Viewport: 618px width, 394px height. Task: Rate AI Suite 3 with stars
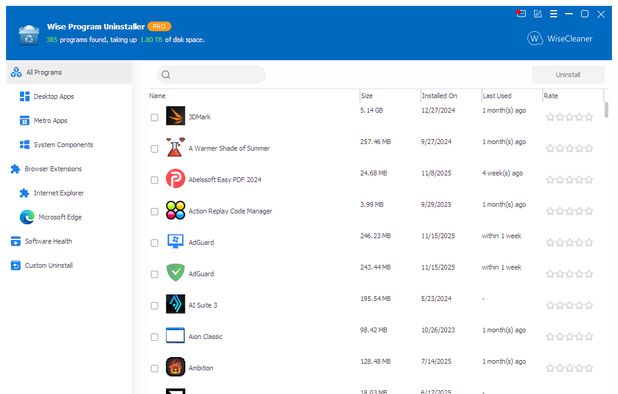pos(570,305)
